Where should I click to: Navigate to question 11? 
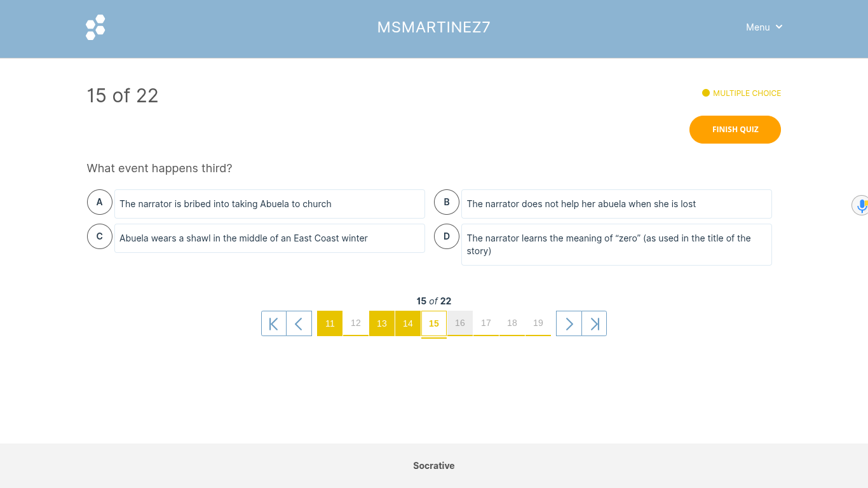330,323
